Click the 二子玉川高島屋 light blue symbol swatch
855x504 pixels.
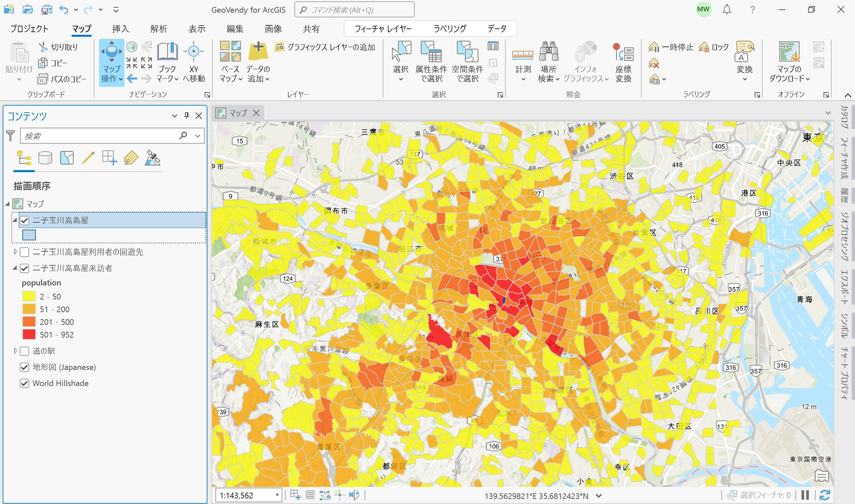point(29,235)
